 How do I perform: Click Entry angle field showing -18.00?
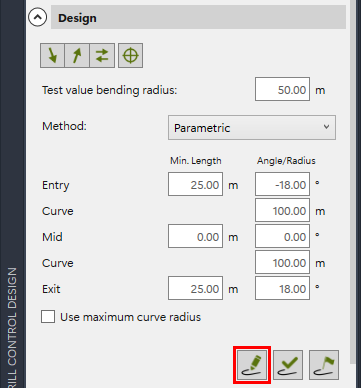pyautogui.click(x=282, y=184)
